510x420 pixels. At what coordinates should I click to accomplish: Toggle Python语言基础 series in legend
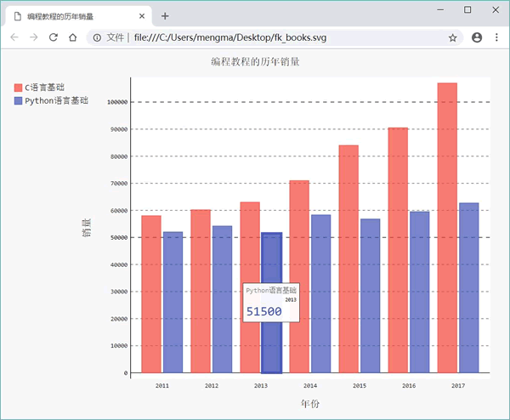point(51,100)
